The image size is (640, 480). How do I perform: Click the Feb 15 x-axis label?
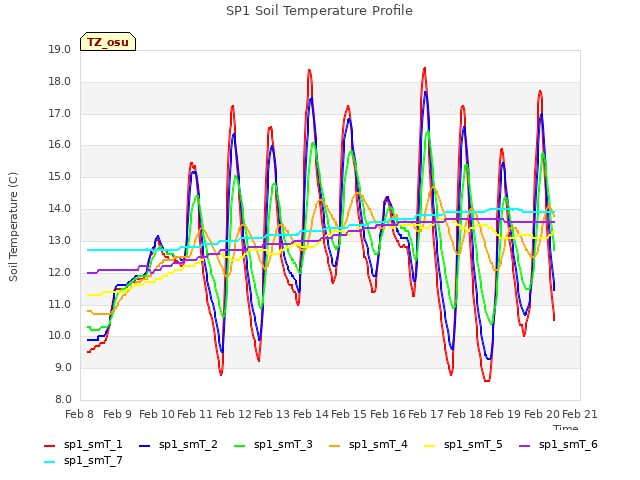[x=349, y=414]
